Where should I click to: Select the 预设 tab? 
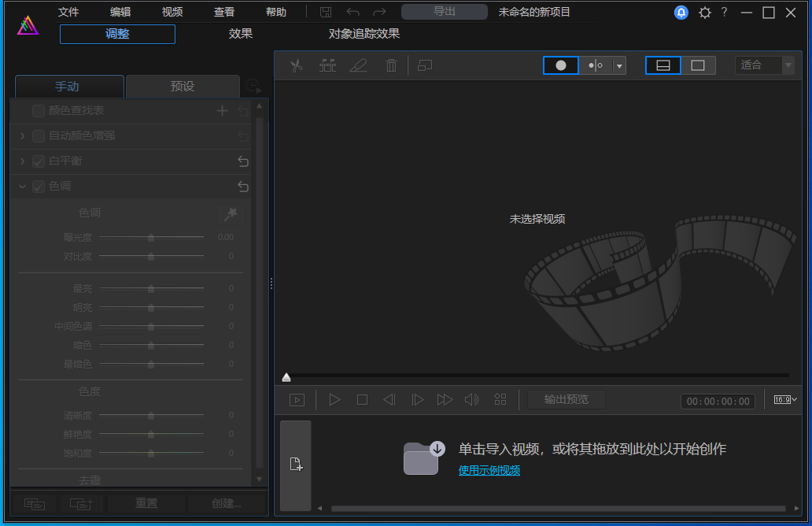point(183,87)
